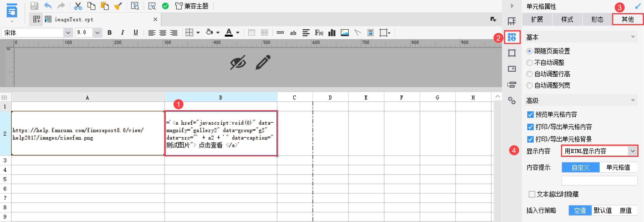This screenshot has height=222, width=644.
Task: Insert a formula with the F(x) icon
Action: [x=319, y=33]
